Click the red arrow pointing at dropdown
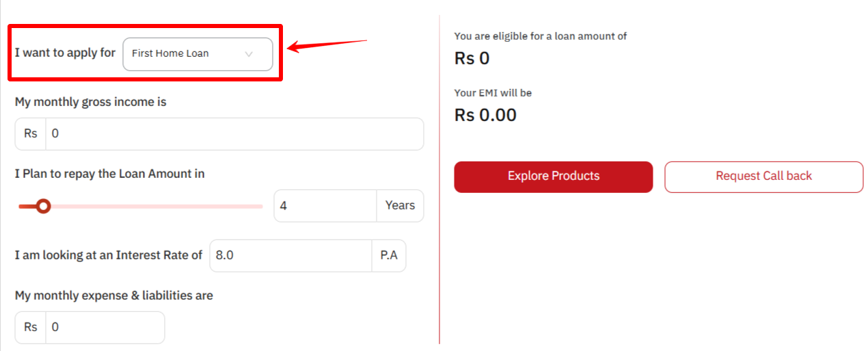Viewport: 868px width, 351px height. tap(327, 46)
